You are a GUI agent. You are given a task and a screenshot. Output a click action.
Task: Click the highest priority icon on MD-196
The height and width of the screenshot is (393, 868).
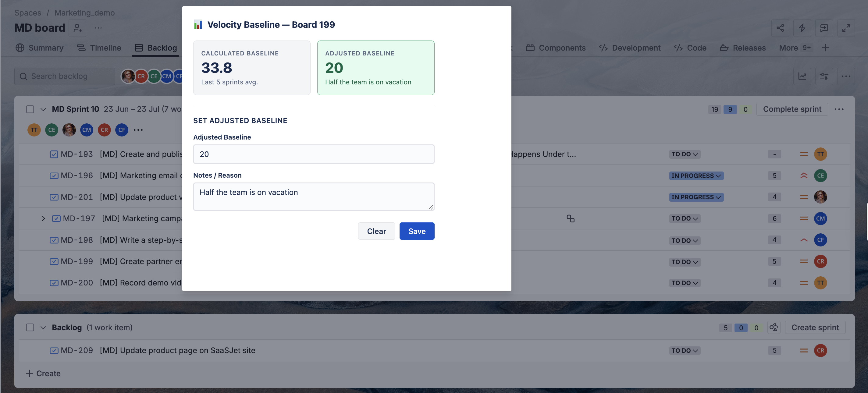804,176
